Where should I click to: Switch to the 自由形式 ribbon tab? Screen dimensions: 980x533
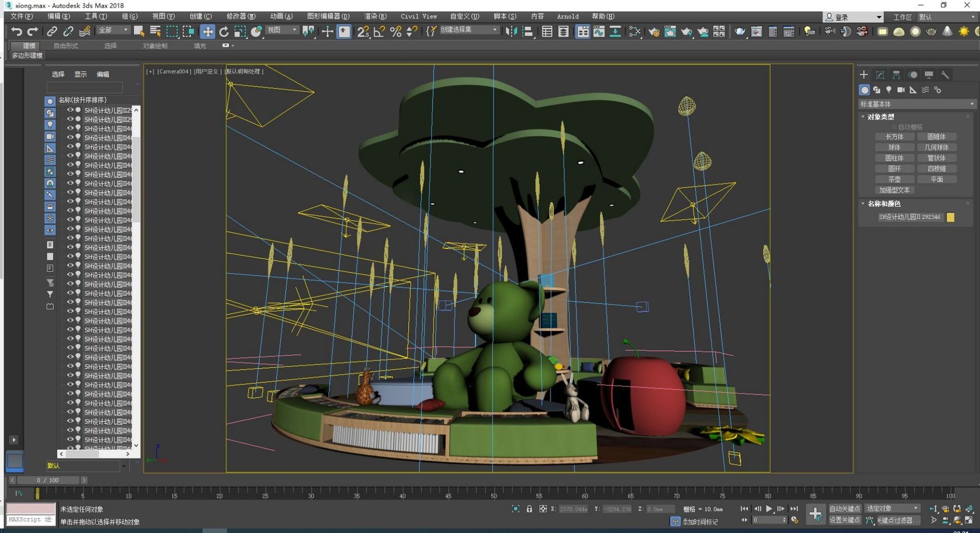click(66, 46)
